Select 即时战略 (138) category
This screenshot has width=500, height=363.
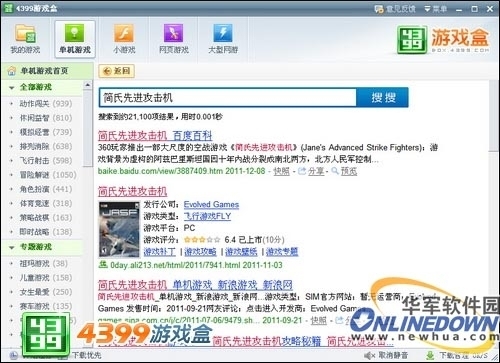click(x=46, y=232)
